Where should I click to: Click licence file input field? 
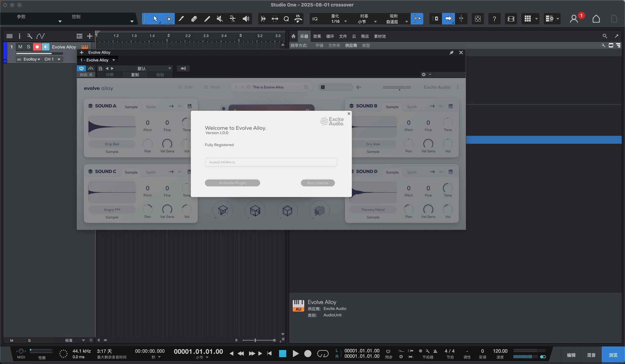[271, 162]
